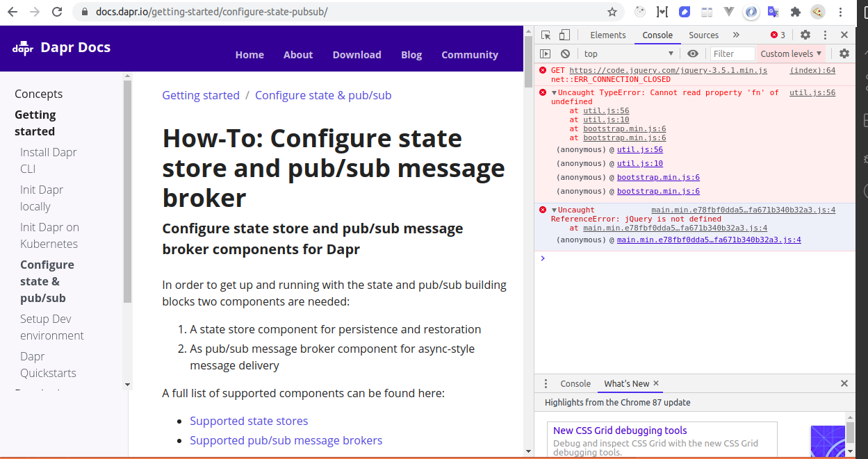Click the red 3 errors counter

click(x=778, y=35)
